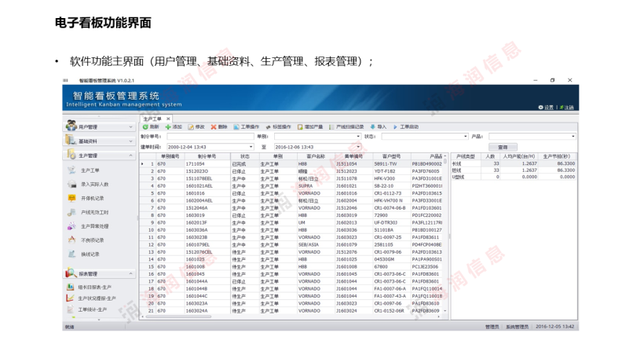Screen dimensions: 644x362
Task: Sort by 客户型号 column header
Action: click(x=391, y=156)
